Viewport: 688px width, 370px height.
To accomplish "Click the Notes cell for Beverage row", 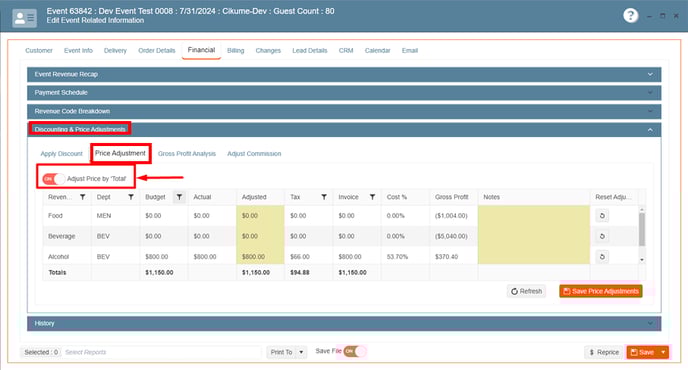I will click(534, 236).
